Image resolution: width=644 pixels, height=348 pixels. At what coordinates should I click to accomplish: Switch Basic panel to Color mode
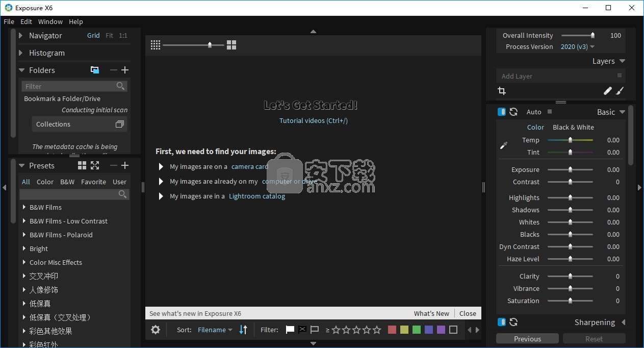point(535,127)
